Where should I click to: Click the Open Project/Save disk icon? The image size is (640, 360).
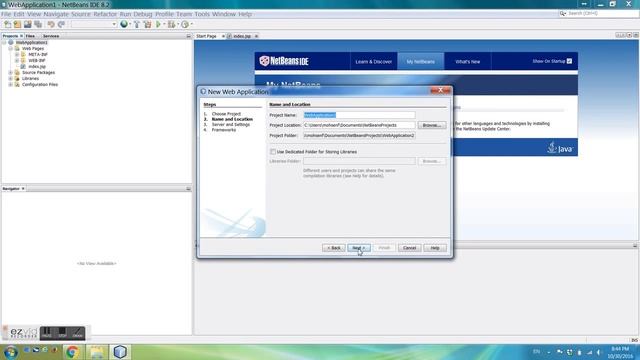click(x=28, y=24)
